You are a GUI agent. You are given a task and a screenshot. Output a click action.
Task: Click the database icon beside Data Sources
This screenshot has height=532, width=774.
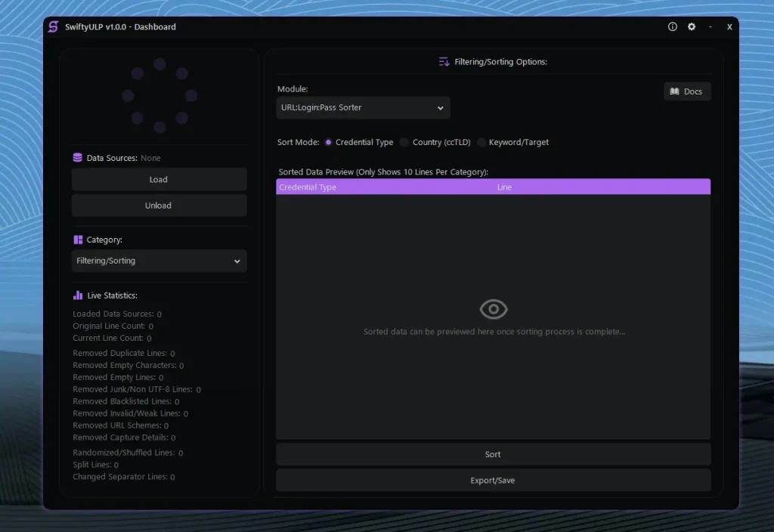tap(77, 158)
